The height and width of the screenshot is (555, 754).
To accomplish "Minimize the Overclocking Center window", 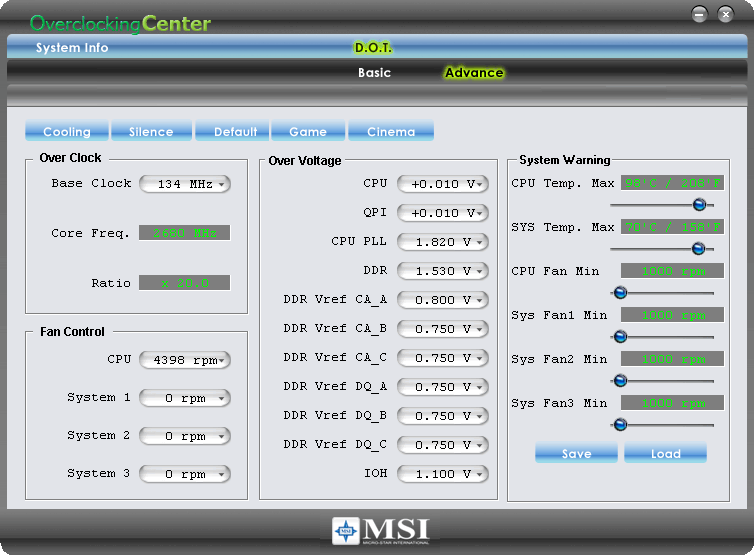I will (x=700, y=14).
